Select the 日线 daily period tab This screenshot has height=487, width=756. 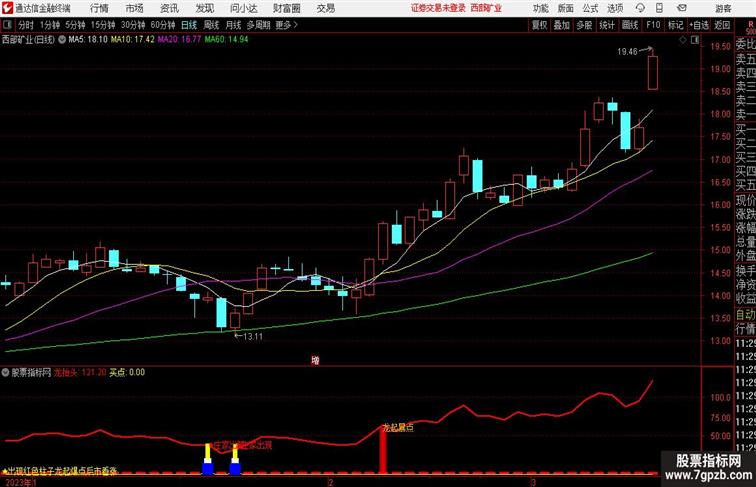coord(189,25)
